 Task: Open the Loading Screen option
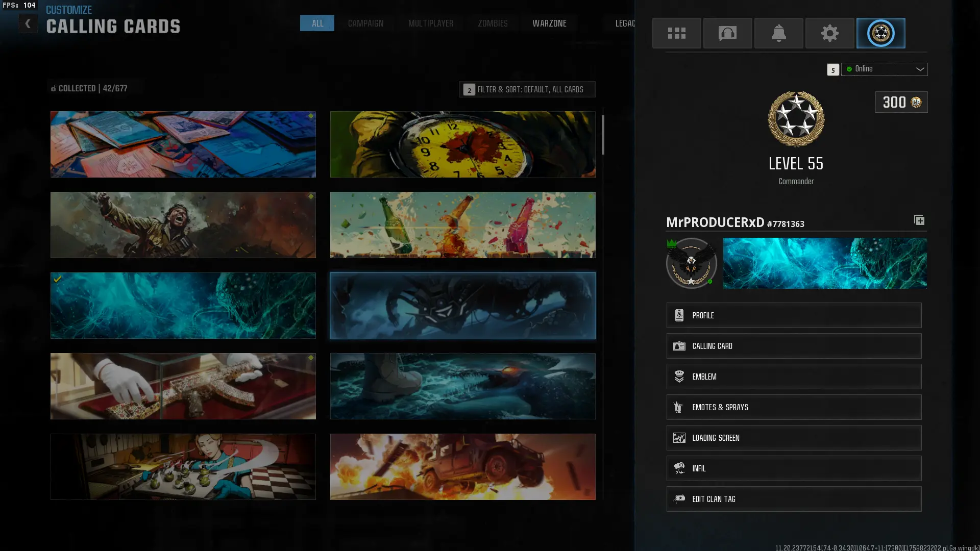click(x=793, y=438)
